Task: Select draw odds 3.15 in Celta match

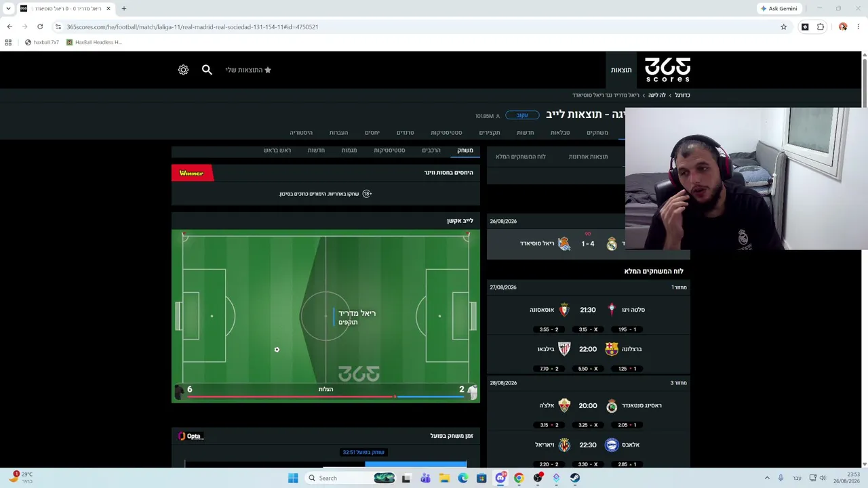Action: coord(588,329)
